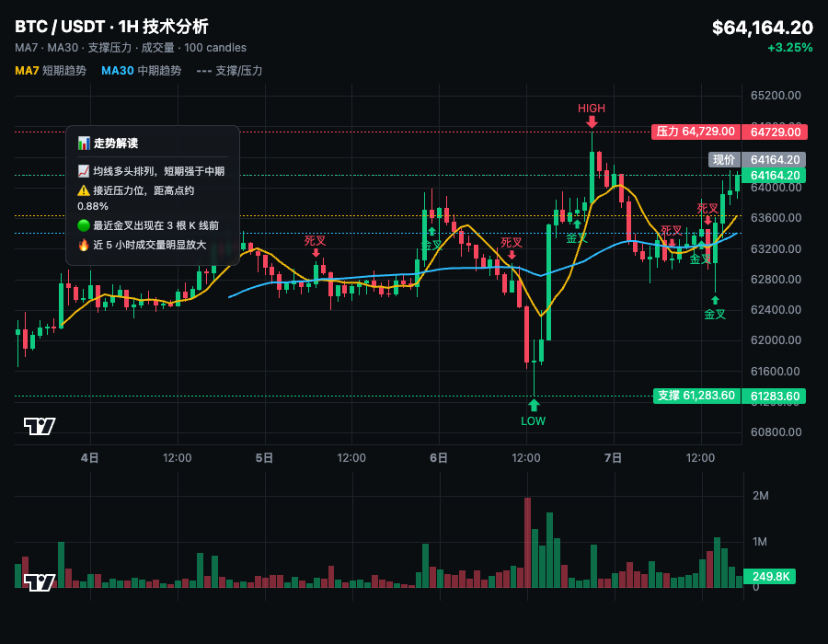Click the bar chart icon beside 走势解读
This screenshot has width=828, height=644.
coord(84,143)
